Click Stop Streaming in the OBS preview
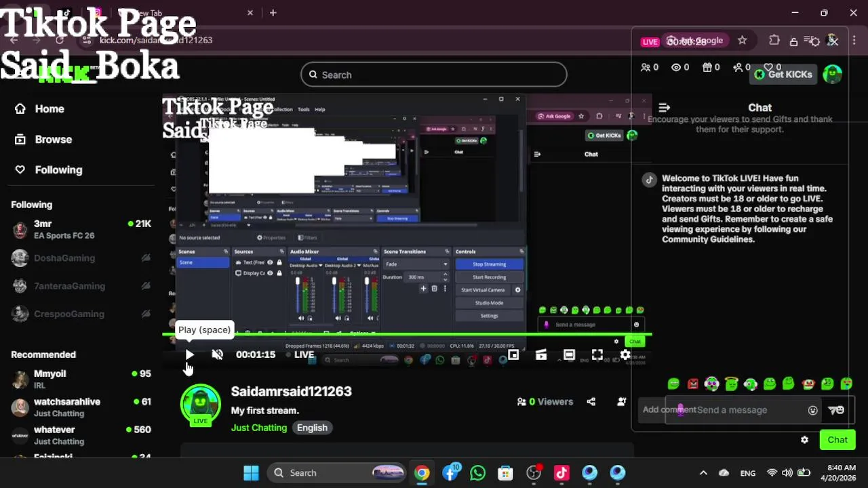 489,264
